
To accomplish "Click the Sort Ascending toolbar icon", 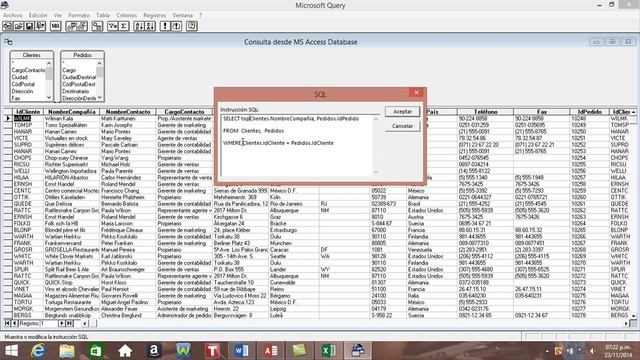I will (x=139, y=26).
